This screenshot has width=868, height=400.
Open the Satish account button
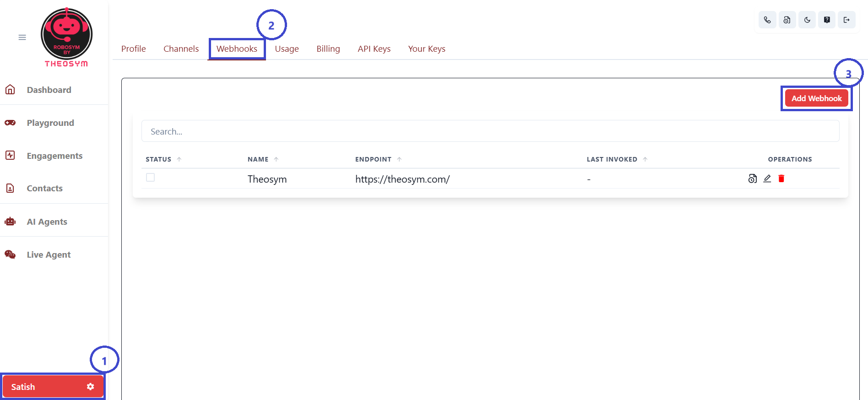53,387
